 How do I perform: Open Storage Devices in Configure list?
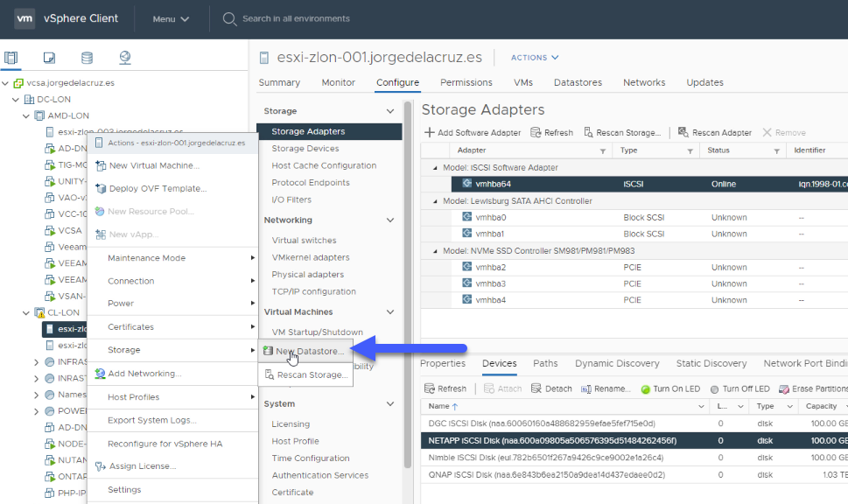305,148
